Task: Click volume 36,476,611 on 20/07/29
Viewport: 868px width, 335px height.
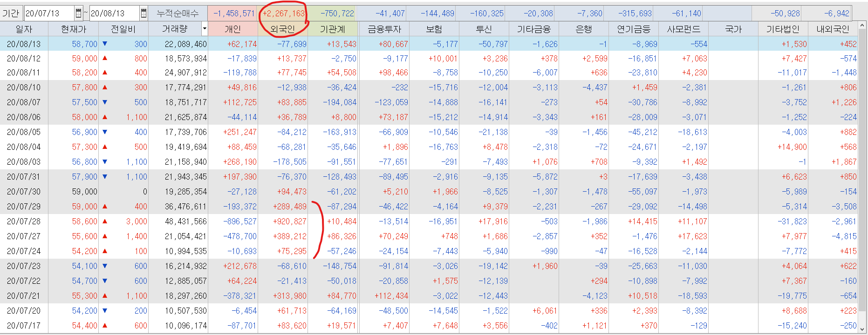Action: pos(186,207)
